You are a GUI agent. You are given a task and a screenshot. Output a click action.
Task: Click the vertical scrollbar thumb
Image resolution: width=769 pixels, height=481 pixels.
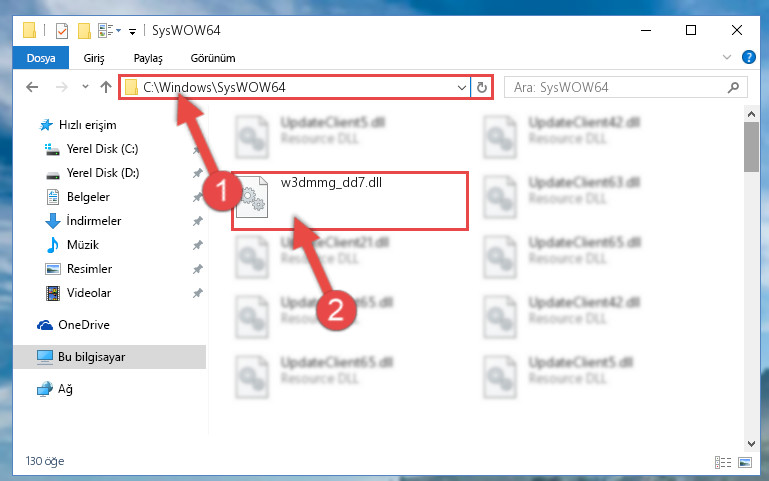click(751, 146)
